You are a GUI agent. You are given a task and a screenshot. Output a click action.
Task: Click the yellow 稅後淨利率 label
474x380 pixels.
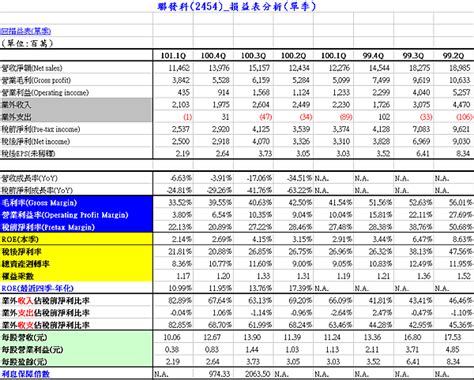(x=21, y=252)
